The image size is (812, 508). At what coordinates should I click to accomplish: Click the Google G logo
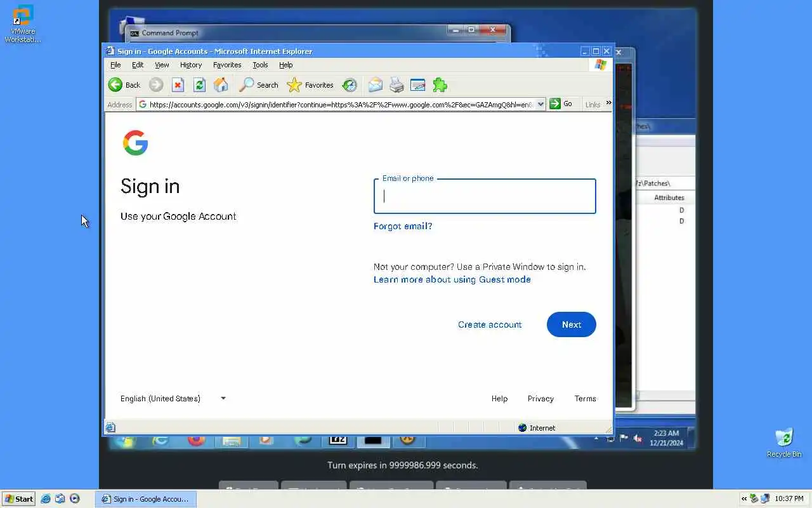click(x=135, y=143)
